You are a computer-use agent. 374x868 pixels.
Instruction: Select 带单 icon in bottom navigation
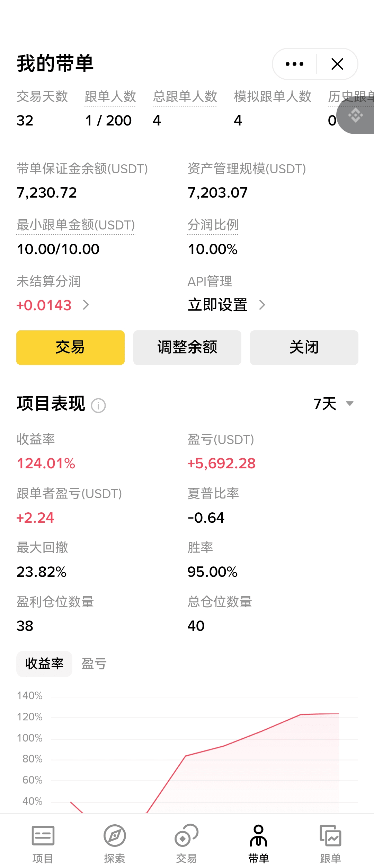coord(258,843)
